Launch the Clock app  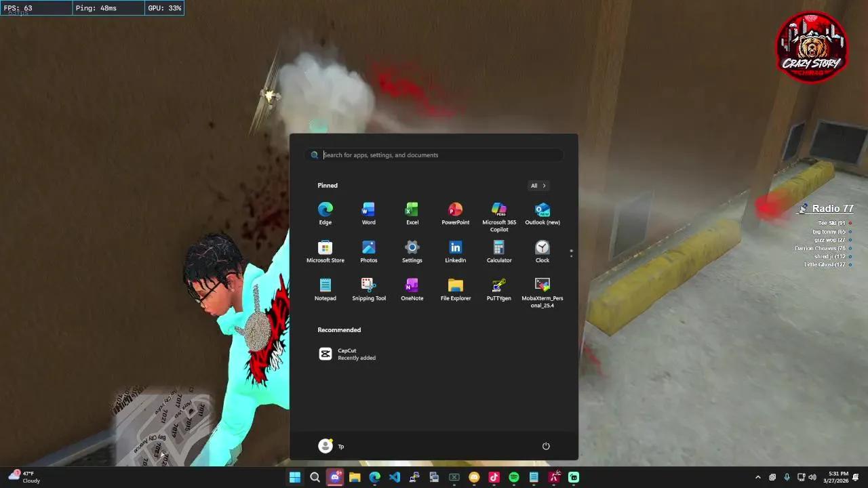pos(542,249)
